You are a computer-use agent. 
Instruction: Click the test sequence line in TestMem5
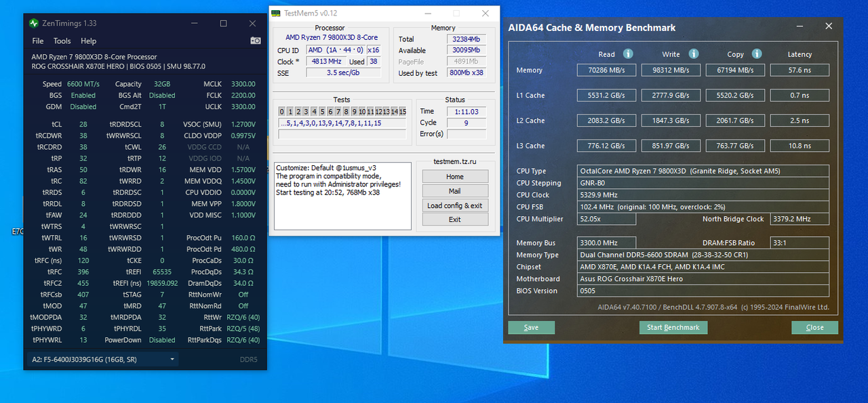coord(342,123)
